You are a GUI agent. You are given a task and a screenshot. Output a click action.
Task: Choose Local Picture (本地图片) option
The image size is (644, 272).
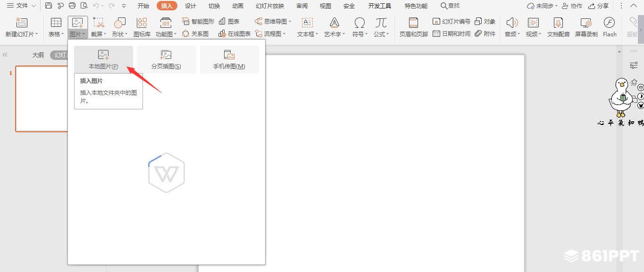pos(103,59)
